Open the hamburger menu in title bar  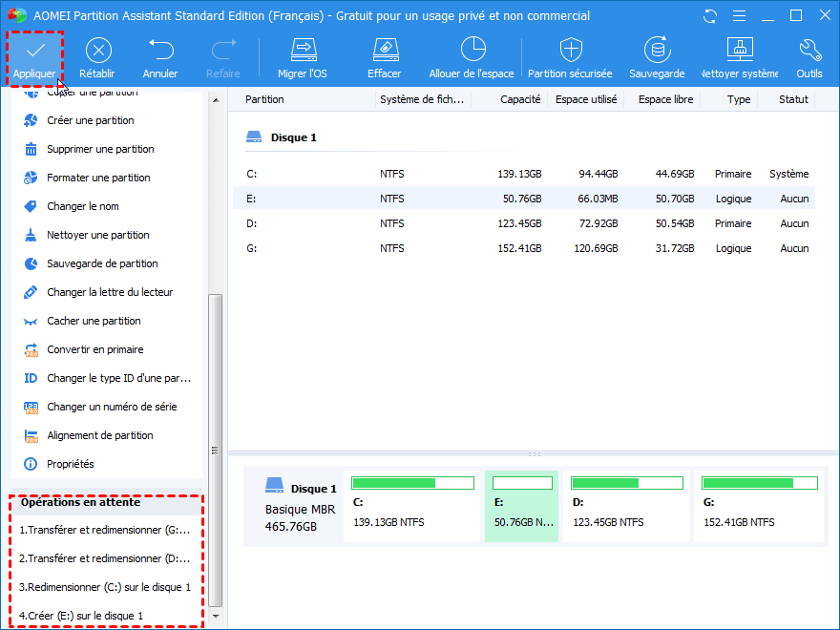point(739,16)
